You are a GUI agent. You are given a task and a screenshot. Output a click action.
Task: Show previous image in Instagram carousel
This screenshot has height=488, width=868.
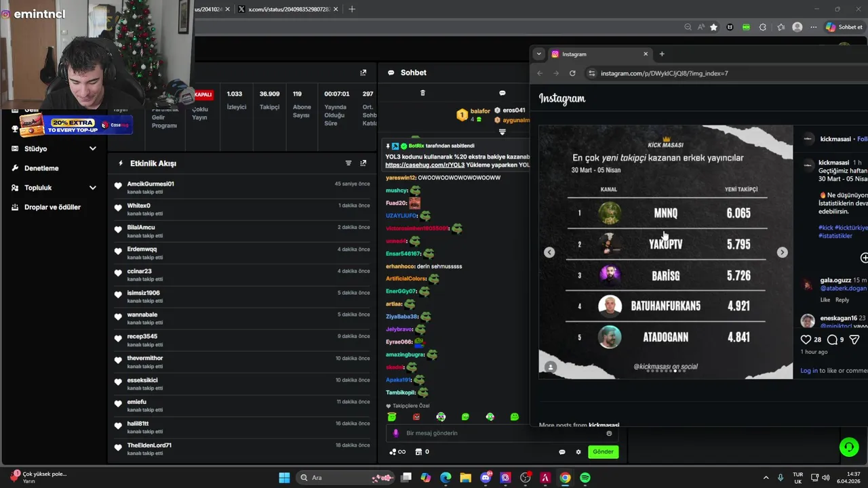(549, 252)
